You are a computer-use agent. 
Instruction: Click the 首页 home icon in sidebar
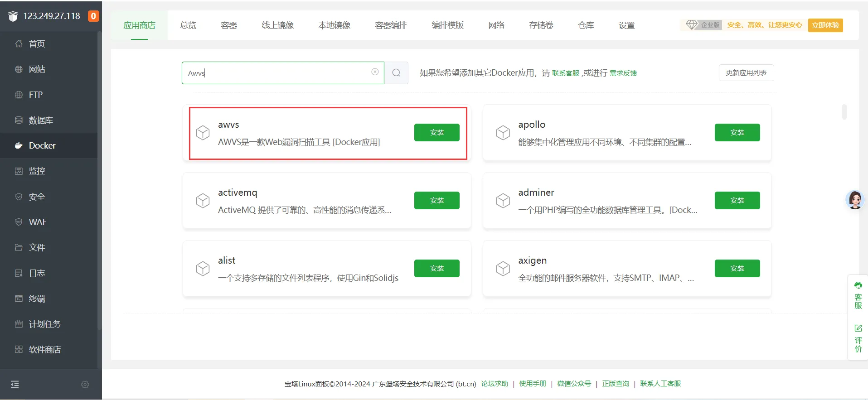coord(19,44)
